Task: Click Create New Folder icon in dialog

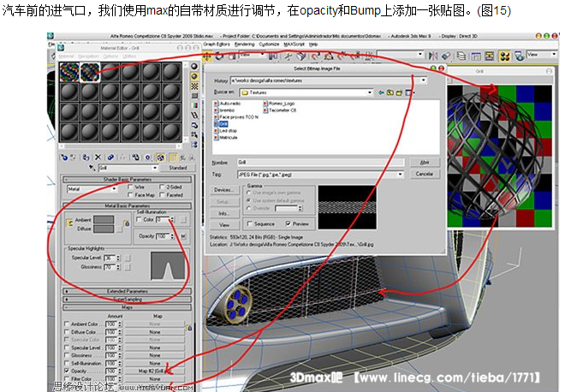Action: 399,92
